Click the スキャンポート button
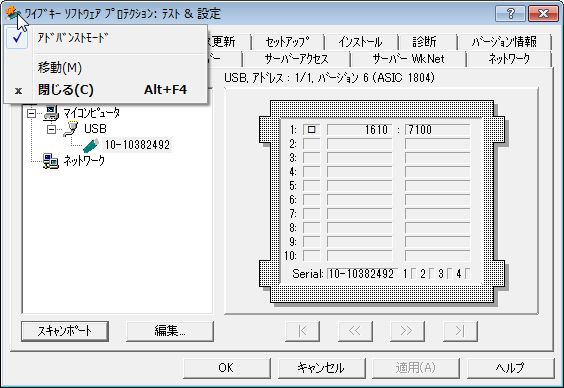Viewport: 564px width, 388px height. 65,331
